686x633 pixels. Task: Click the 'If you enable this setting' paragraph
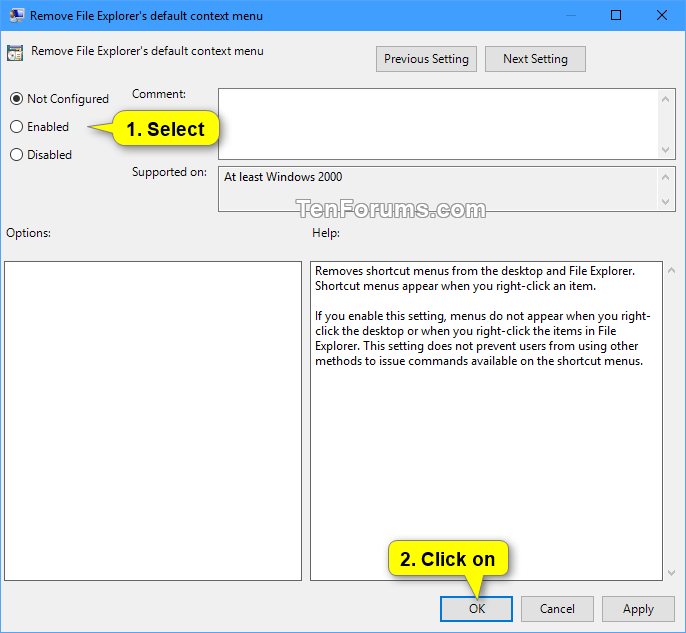(483, 338)
